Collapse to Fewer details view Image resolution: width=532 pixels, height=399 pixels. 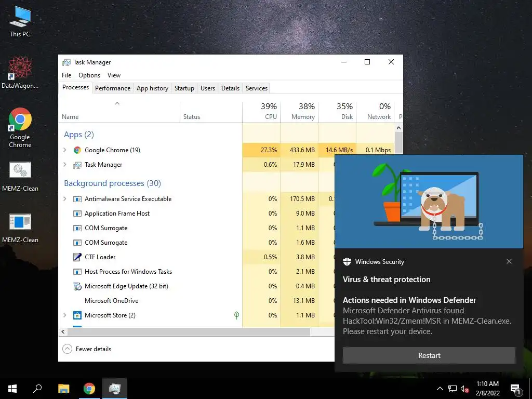click(87, 349)
